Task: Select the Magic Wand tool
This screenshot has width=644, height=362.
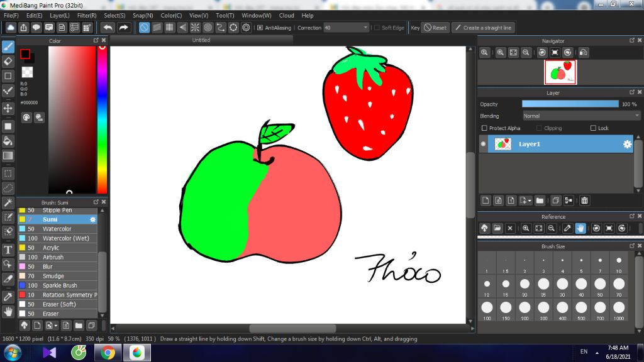Action: [8, 203]
